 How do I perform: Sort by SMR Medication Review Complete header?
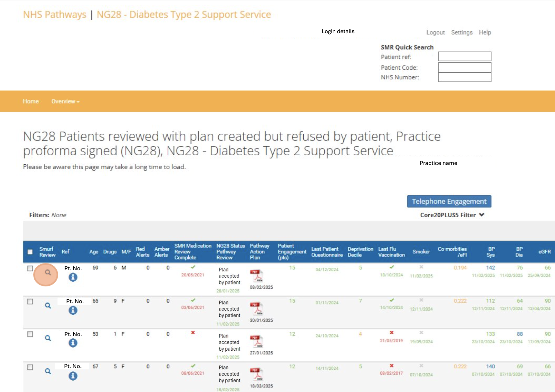coord(193,252)
